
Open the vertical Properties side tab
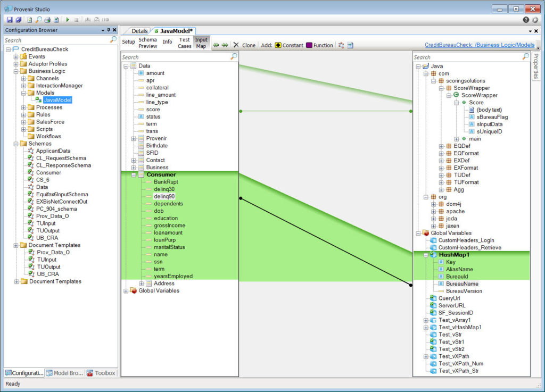click(x=535, y=66)
